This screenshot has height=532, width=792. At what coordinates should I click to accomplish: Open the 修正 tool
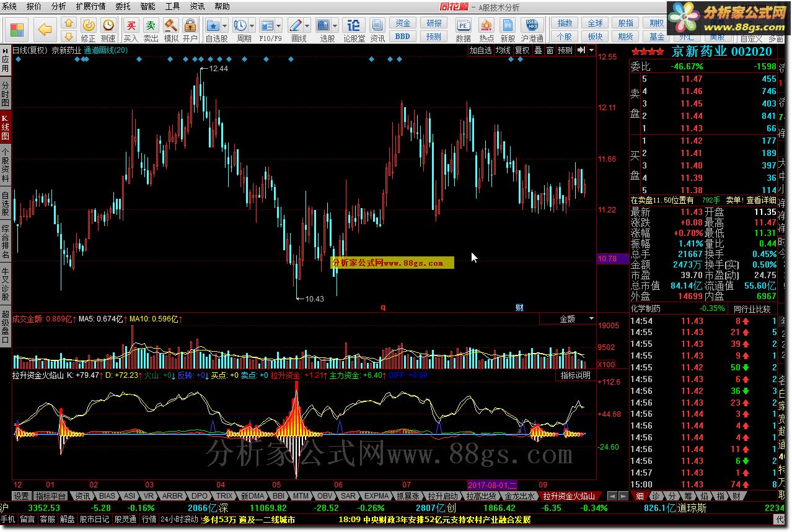pos(89,30)
